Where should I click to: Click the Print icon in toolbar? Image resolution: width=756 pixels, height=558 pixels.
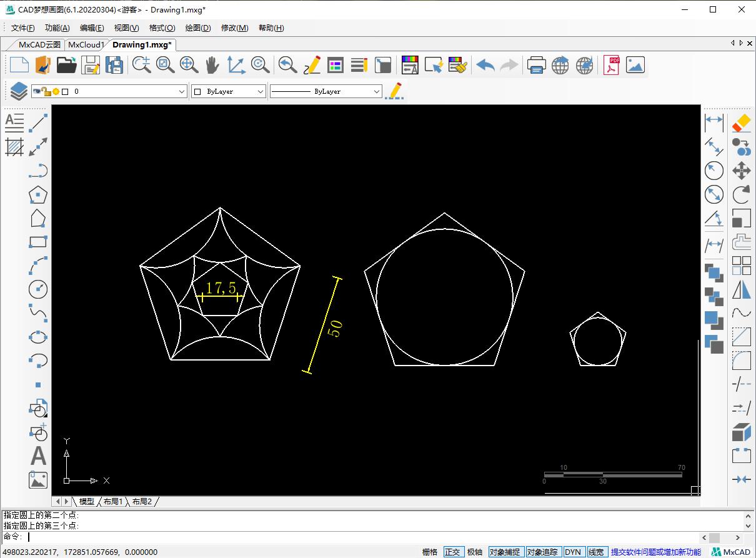click(536, 65)
